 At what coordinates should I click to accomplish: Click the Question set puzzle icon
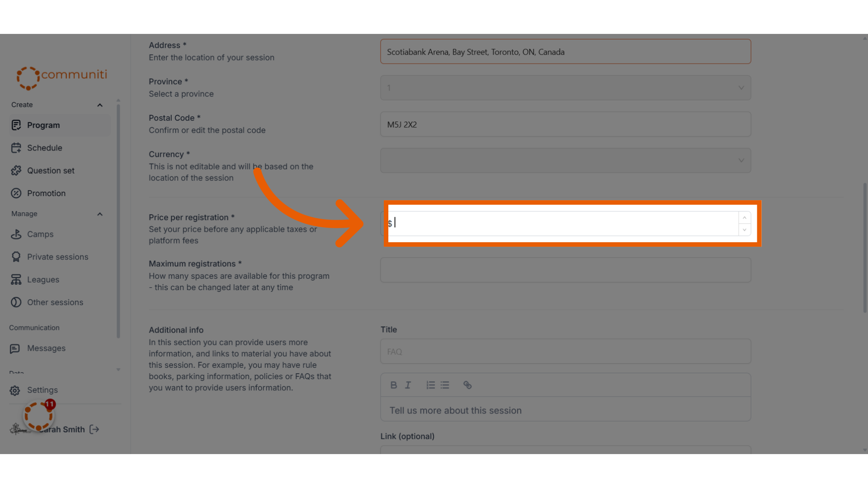16,170
